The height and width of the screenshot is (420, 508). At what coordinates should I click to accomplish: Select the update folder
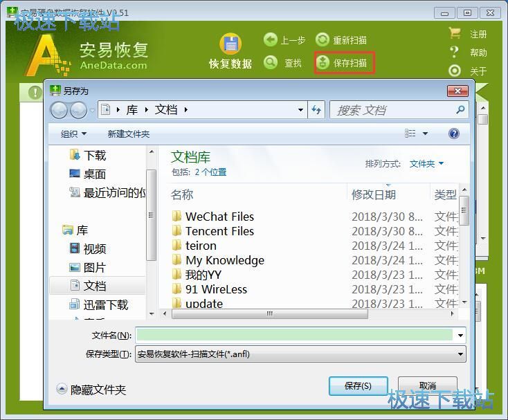coord(198,303)
